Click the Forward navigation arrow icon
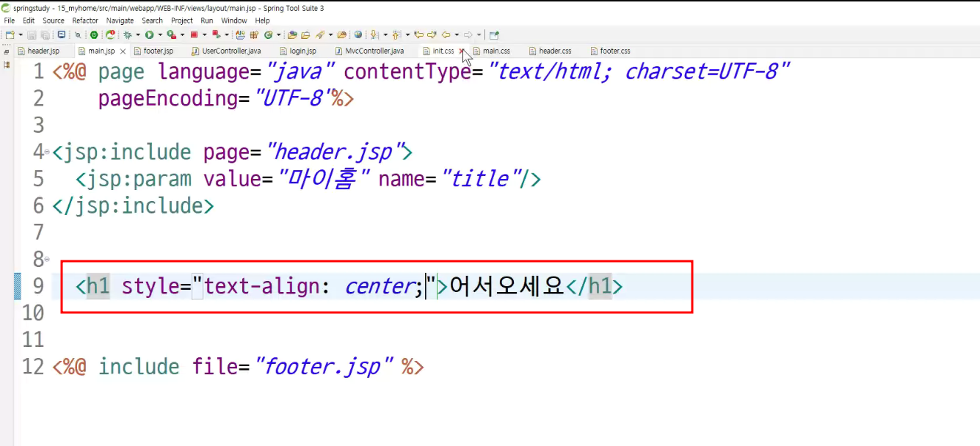 468,34
